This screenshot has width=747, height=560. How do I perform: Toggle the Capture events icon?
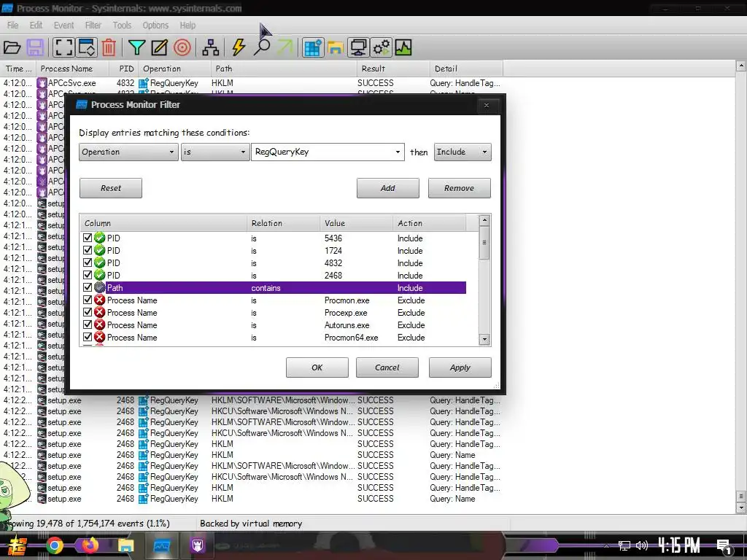[63, 47]
